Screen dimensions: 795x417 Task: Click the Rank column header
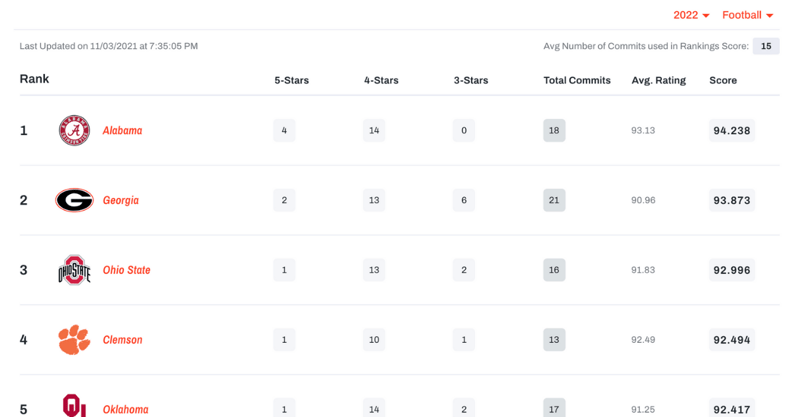pyautogui.click(x=34, y=79)
